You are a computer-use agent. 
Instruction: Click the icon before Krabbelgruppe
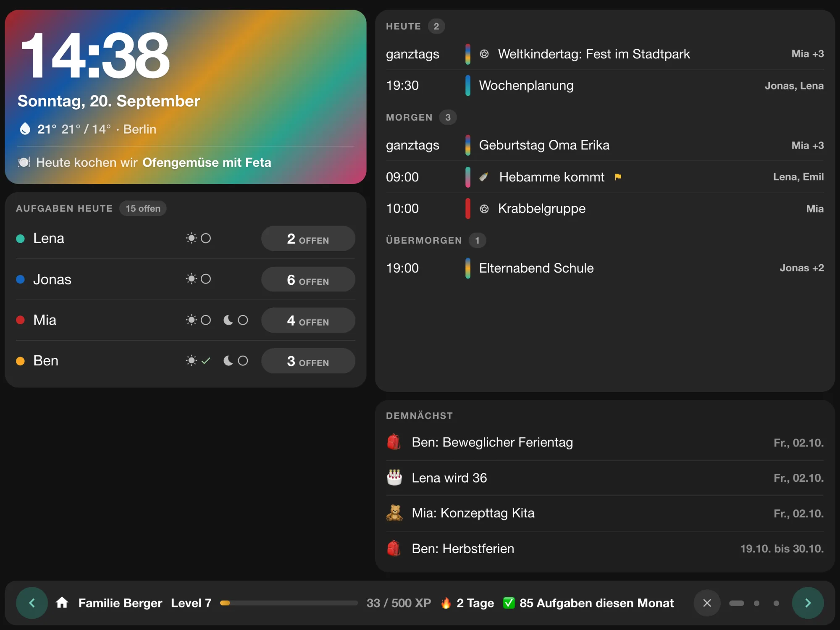[x=484, y=209]
